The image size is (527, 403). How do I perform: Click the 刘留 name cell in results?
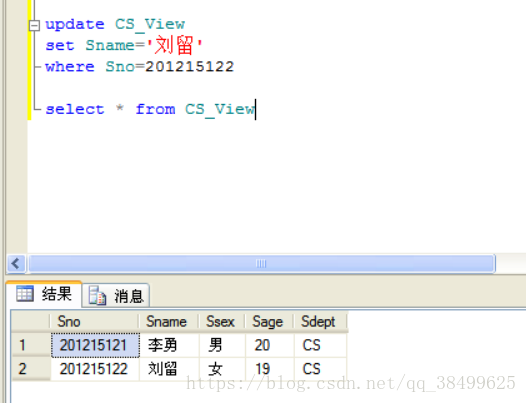tap(169, 369)
